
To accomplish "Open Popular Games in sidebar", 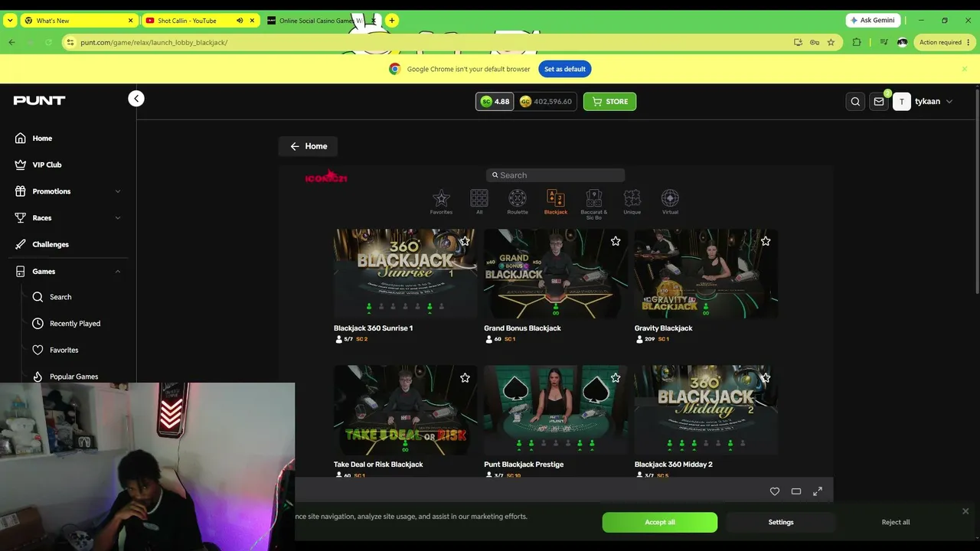I will coord(73,377).
